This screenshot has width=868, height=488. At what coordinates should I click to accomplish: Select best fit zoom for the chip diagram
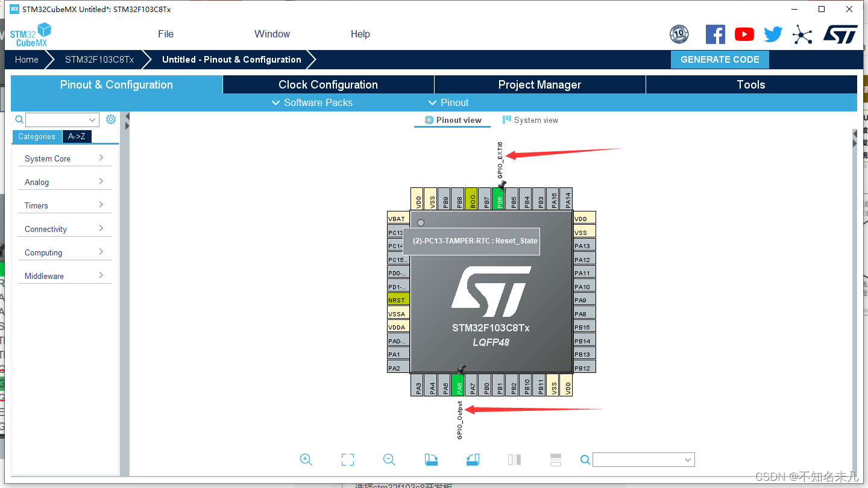coord(348,460)
